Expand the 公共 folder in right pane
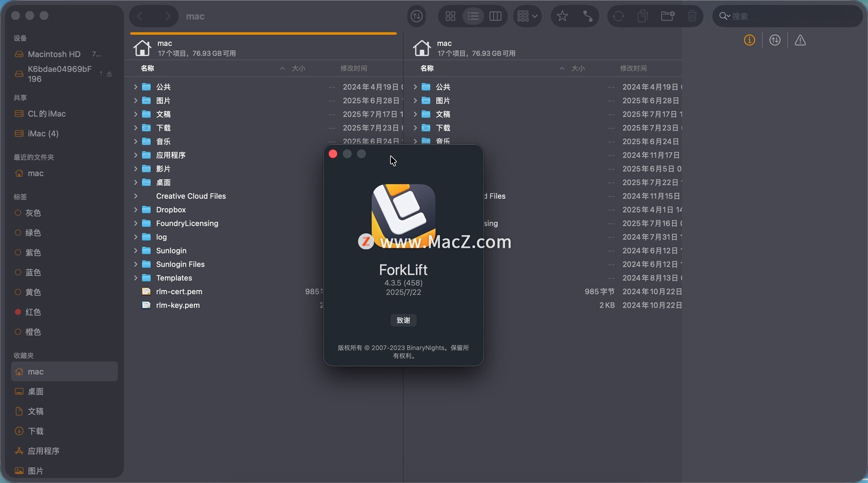This screenshot has width=868, height=483. pyautogui.click(x=415, y=87)
